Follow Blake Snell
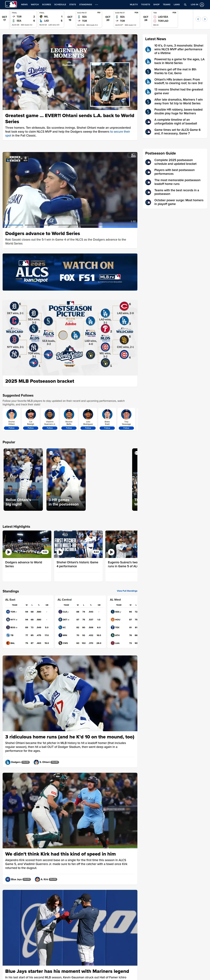210x980 pixels. point(107,428)
